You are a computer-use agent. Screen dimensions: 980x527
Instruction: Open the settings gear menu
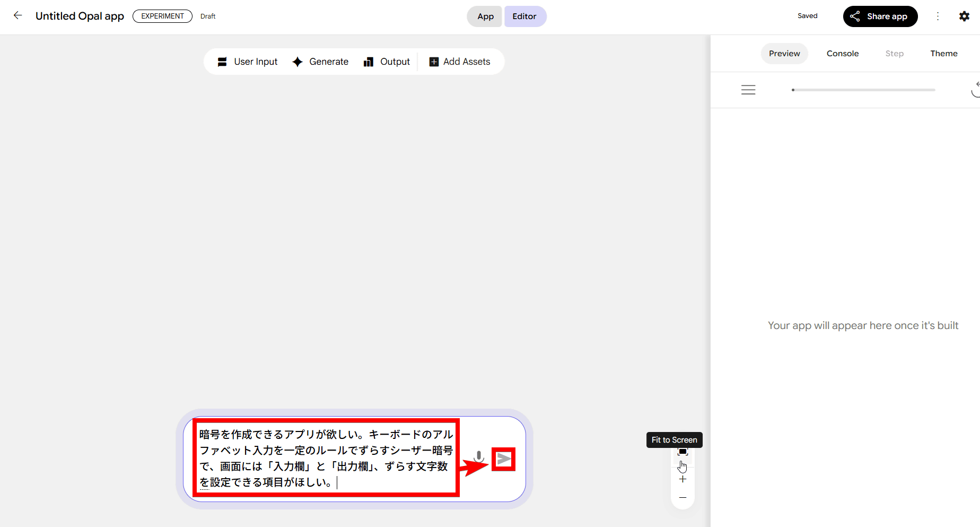(x=964, y=16)
